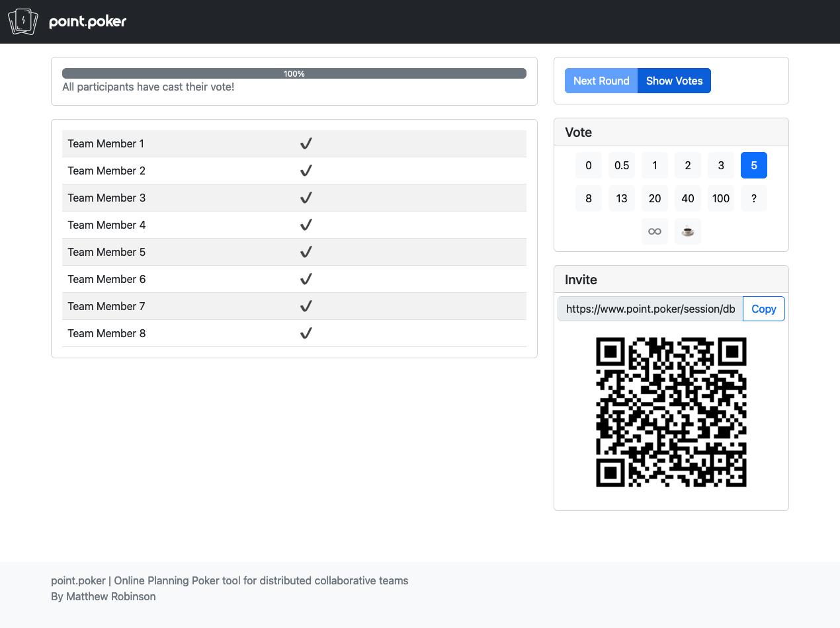The width and height of the screenshot is (840, 628).
Task: Select the Team Member 1 row
Action: (294, 143)
